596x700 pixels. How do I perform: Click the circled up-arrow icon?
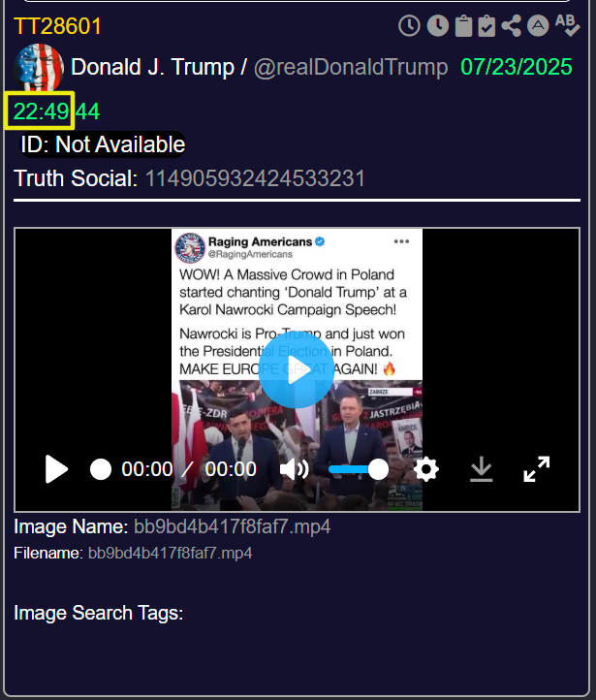coord(538,26)
